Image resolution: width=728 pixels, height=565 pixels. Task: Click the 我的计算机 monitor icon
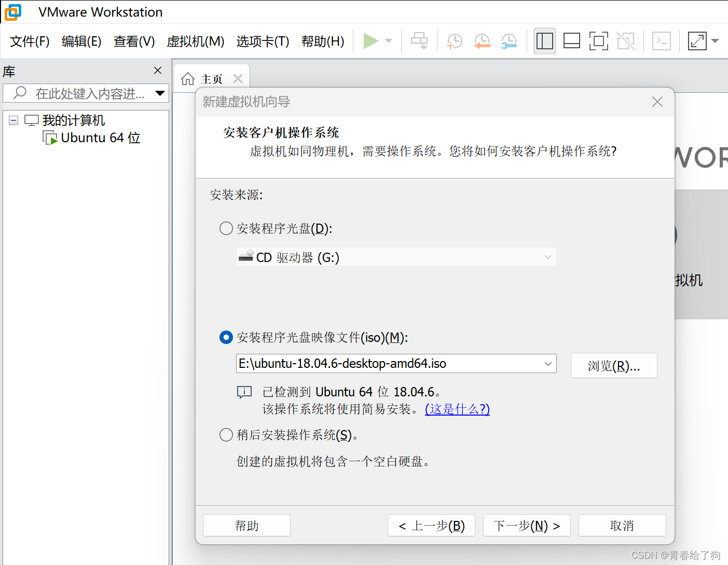tap(32, 120)
